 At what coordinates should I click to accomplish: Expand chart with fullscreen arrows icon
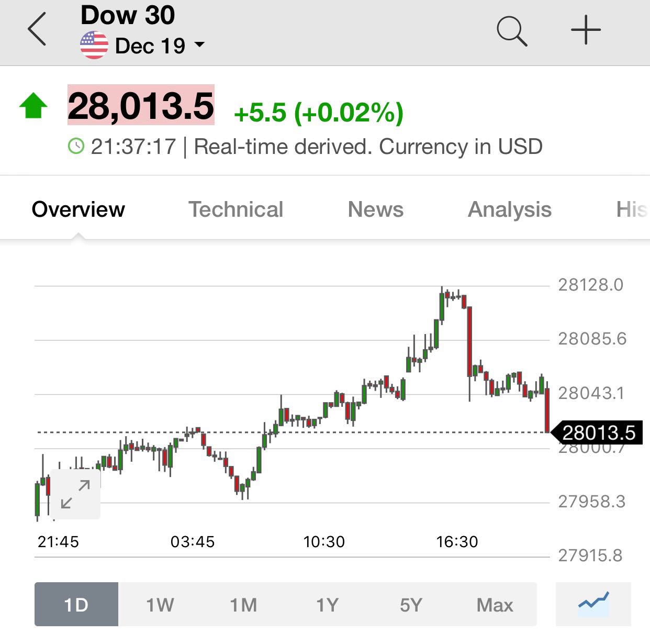(x=75, y=494)
